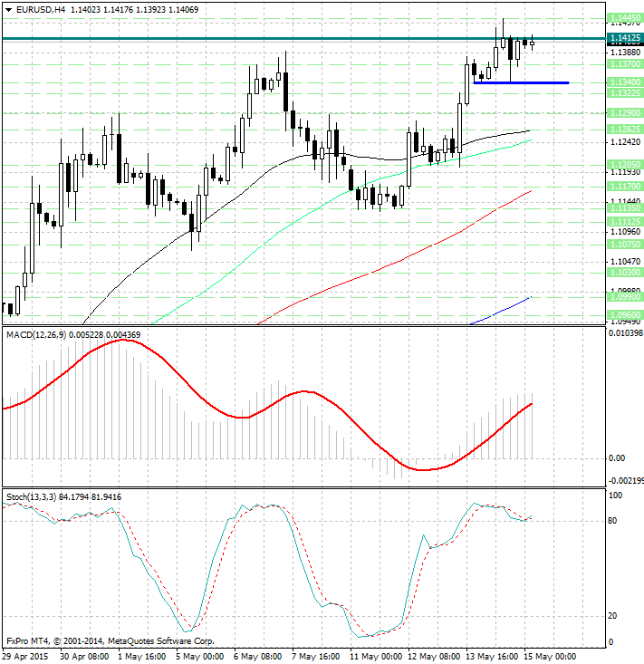Select the 6 May 08:00 time label
Viewport: 644px width, 664px height.
pos(256,656)
